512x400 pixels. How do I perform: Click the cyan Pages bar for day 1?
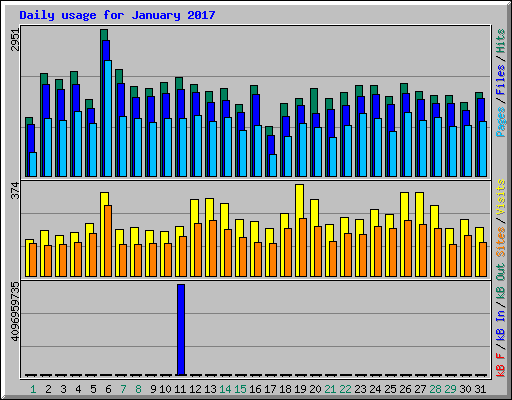pos(33,164)
